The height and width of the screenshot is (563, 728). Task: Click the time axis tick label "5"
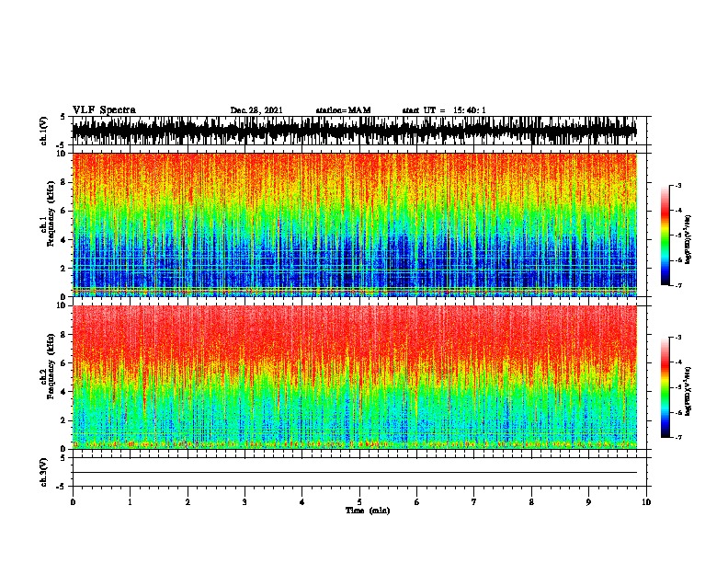click(x=359, y=502)
